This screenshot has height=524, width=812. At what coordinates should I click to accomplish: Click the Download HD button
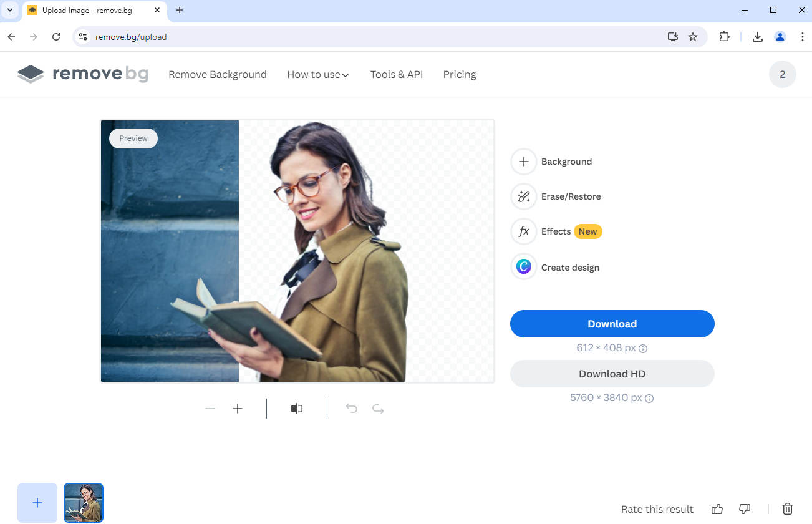pyautogui.click(x=612, y=374)
